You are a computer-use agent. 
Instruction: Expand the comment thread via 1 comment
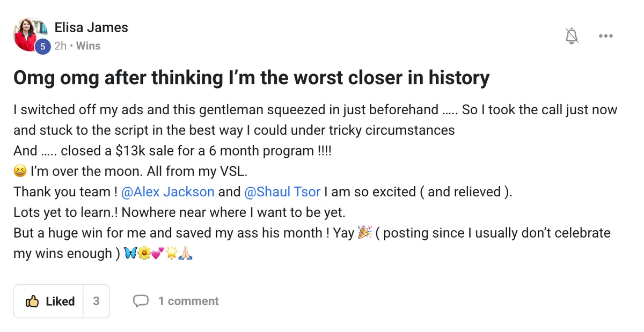188,301
